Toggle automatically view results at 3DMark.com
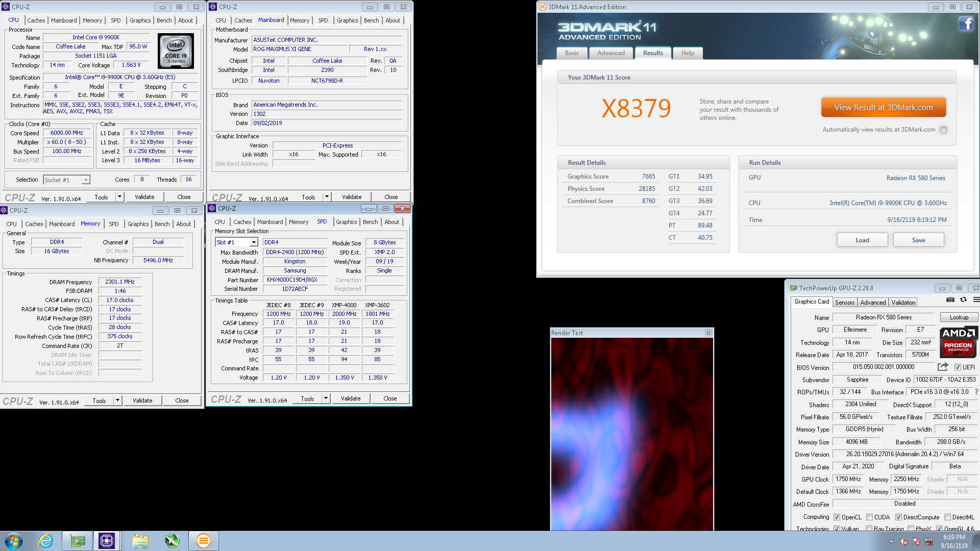Screen dimensions: 980x551 pyautogui.click(x=943, y=130)
